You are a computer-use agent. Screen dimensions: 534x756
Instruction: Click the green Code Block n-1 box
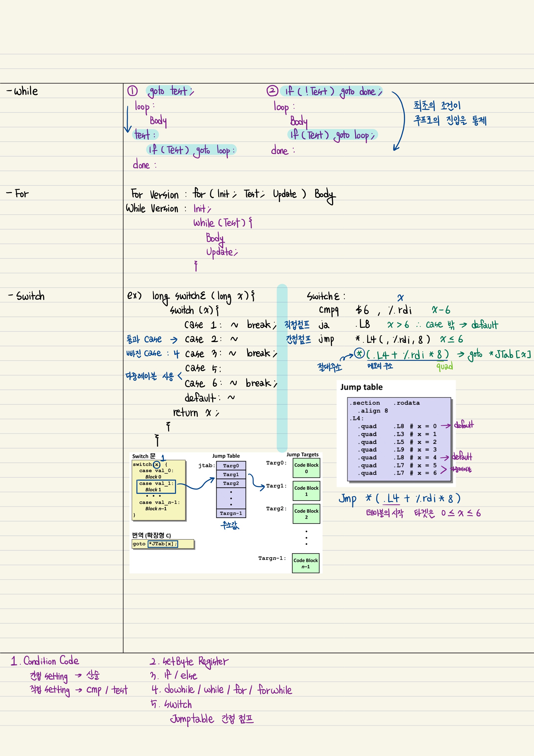click(306, 563)
